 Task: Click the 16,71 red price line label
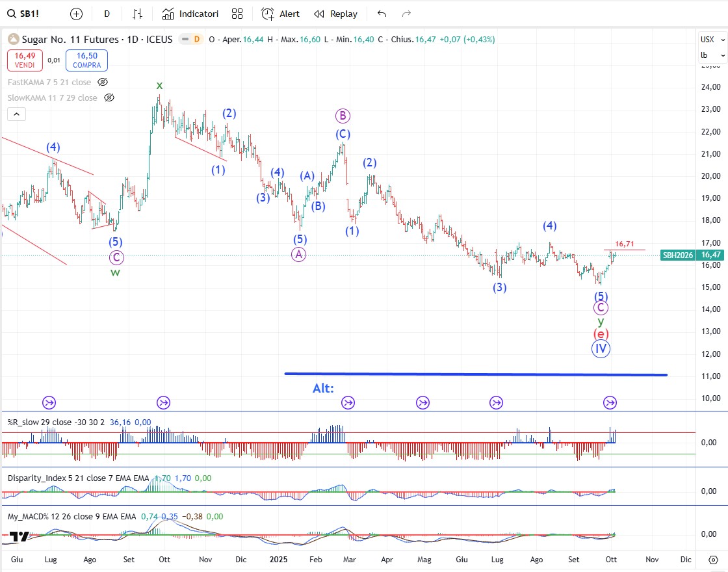pos(625,244)
